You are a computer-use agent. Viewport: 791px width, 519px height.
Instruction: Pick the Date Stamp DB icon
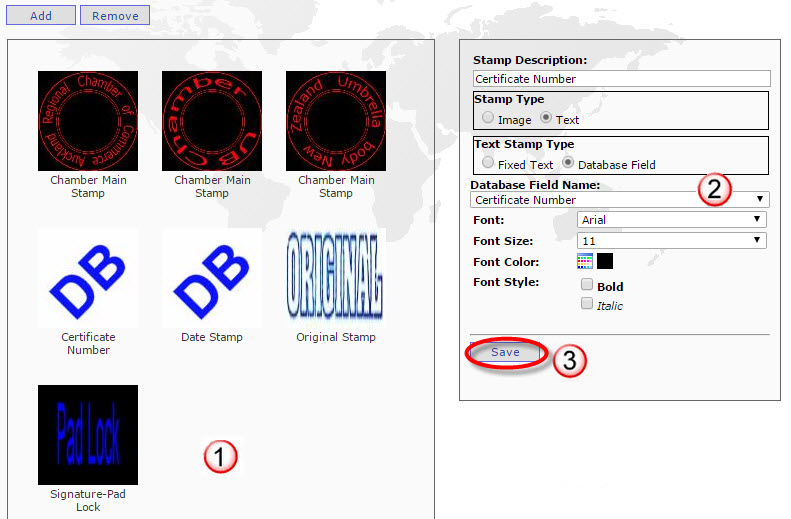[212, 277]
